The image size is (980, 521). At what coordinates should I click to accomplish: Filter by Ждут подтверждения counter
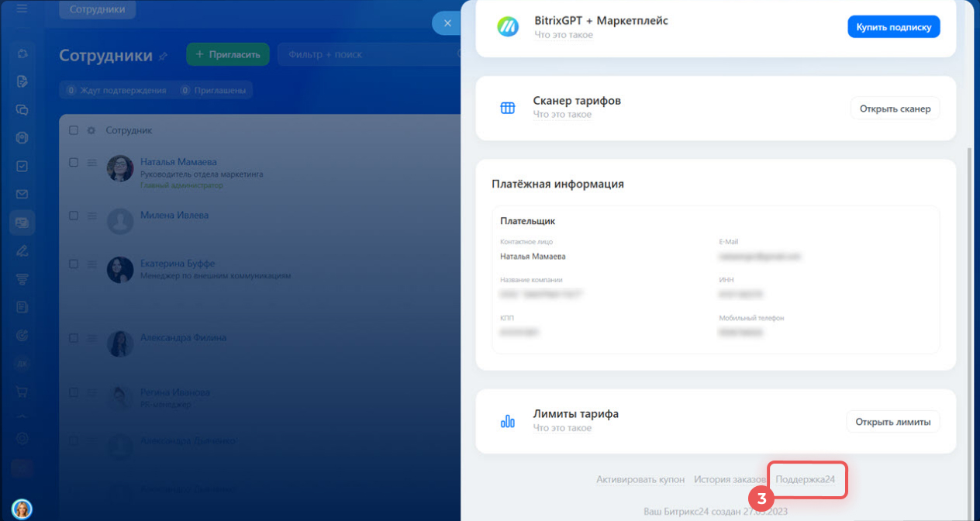pos(116,91)
